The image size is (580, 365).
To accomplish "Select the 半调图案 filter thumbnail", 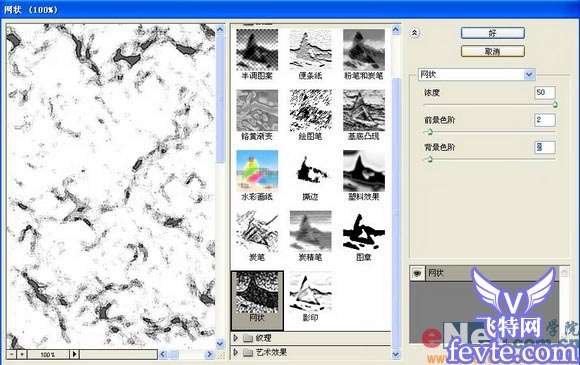I will tap(257, 50).
